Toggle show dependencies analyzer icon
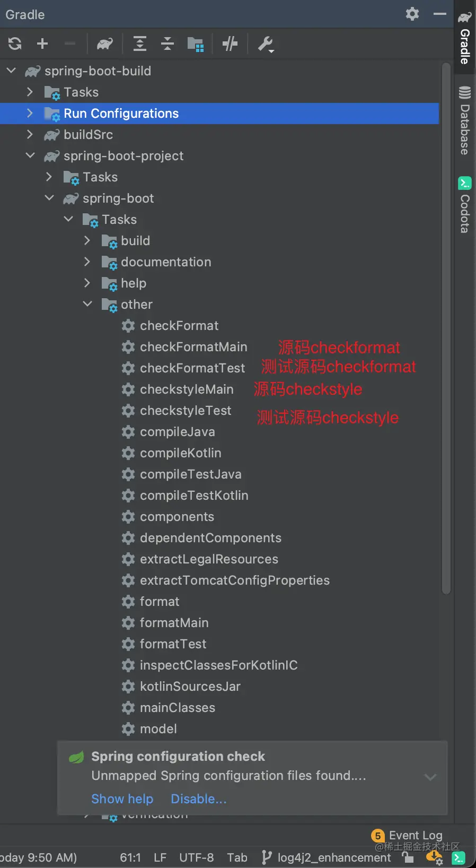 (196, 44)
